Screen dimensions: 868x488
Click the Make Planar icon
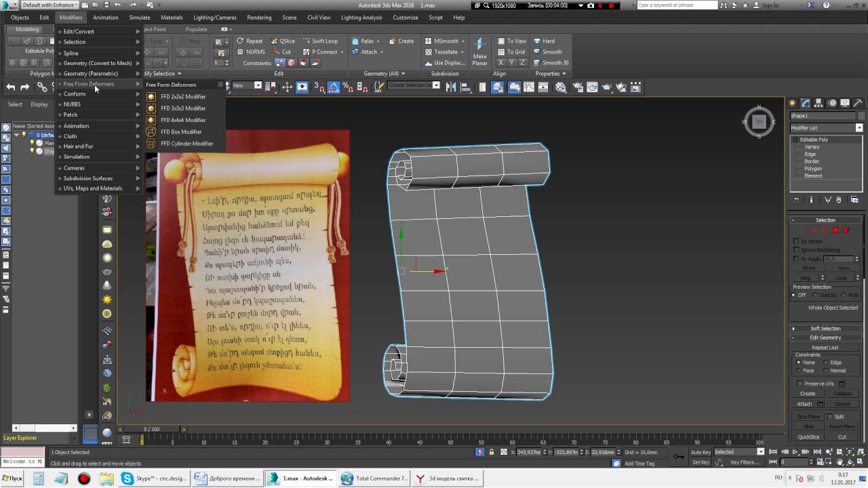(x=479, y=52)
